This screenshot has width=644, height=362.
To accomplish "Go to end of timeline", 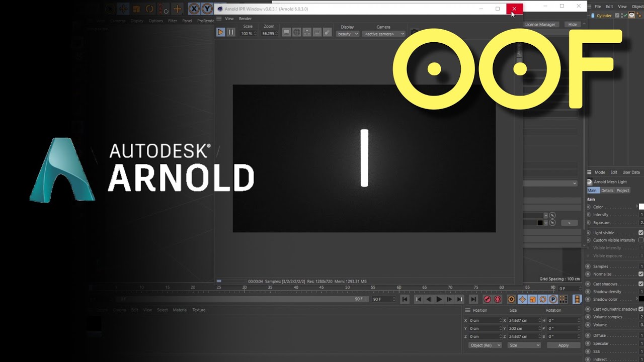I will tap(473, 299).
